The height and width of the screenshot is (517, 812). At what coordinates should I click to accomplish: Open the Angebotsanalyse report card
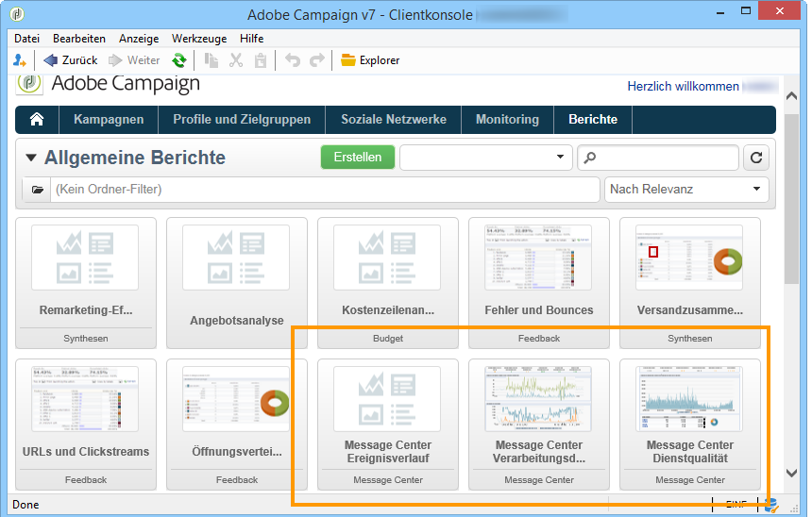click(237, 283)
